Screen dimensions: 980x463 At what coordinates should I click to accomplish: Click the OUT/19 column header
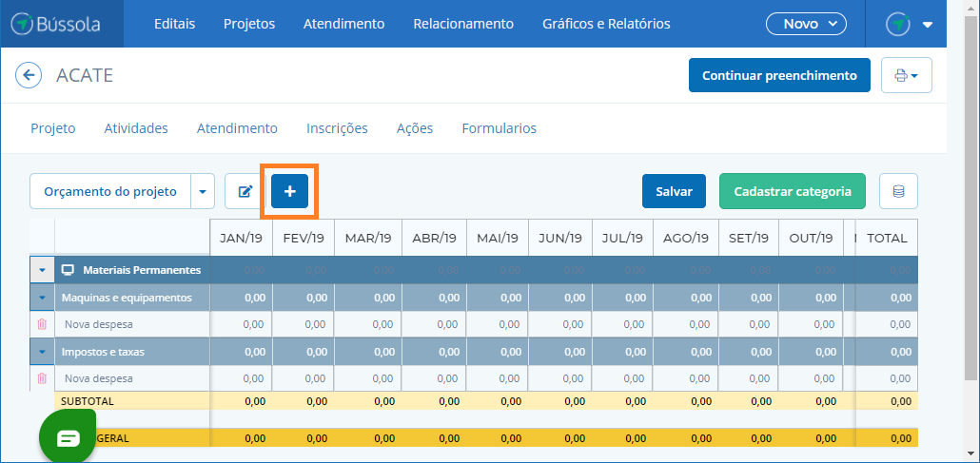[811, 238]
